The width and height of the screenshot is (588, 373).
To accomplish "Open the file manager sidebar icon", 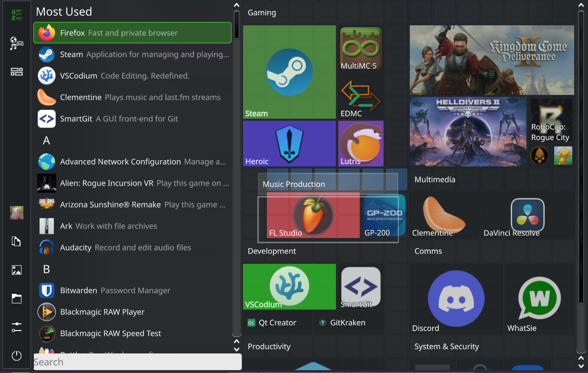I will [x=17, y=299].
